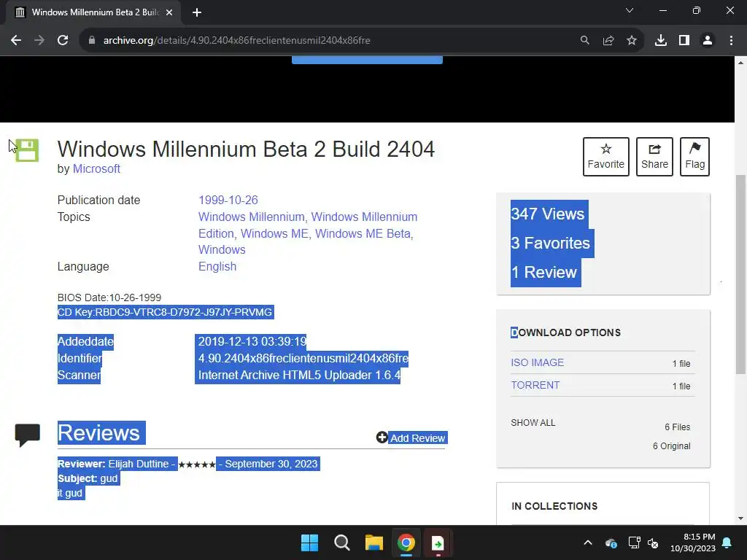Click the browser forward arrow
This screenshot has height=560, width=747.
click(39, 41)
